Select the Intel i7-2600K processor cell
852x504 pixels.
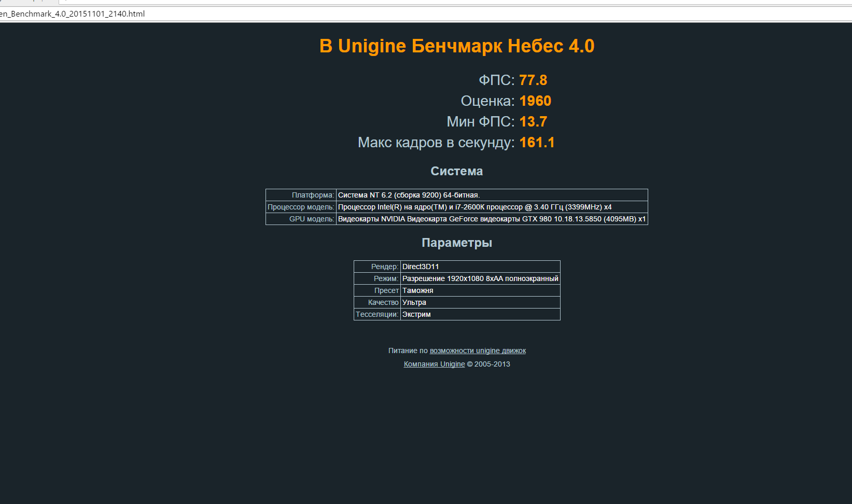(492, 207)
